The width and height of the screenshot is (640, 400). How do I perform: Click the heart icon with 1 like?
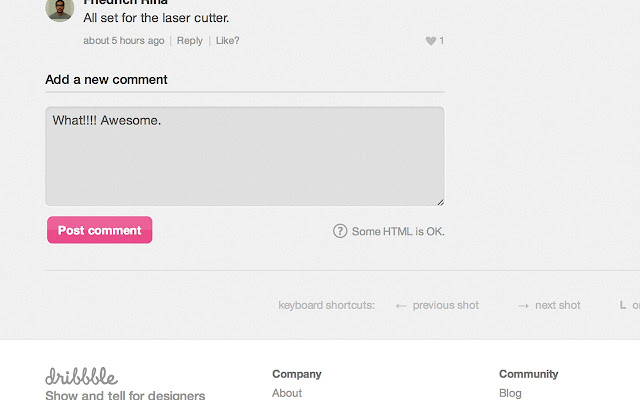coord(431,41)
